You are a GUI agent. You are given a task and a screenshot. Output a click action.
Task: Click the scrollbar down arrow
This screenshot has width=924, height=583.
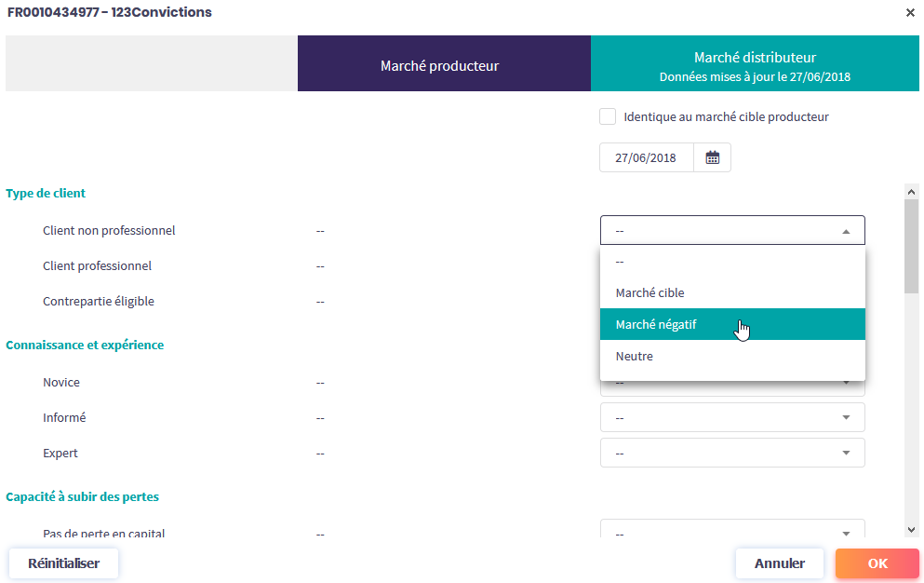tap(911, 529)
